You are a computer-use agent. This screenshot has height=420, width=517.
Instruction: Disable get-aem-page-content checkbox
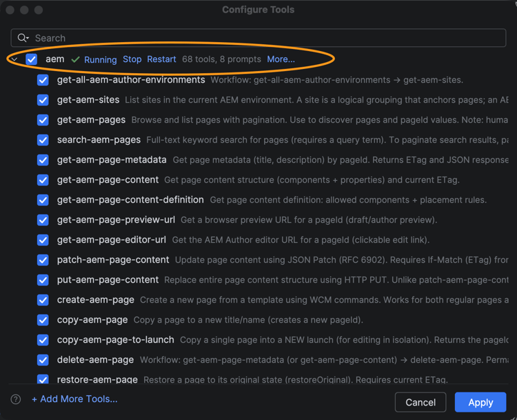pyautogui.click(x=43, y=180)
